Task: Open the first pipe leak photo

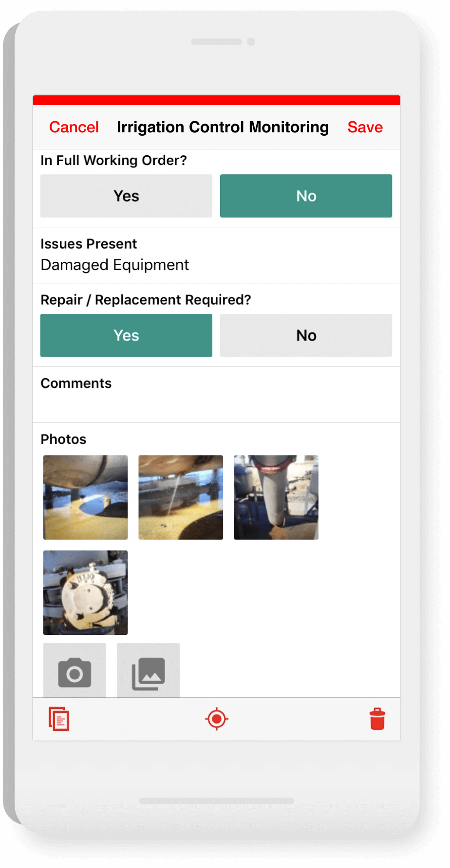Action: [85, 497]
